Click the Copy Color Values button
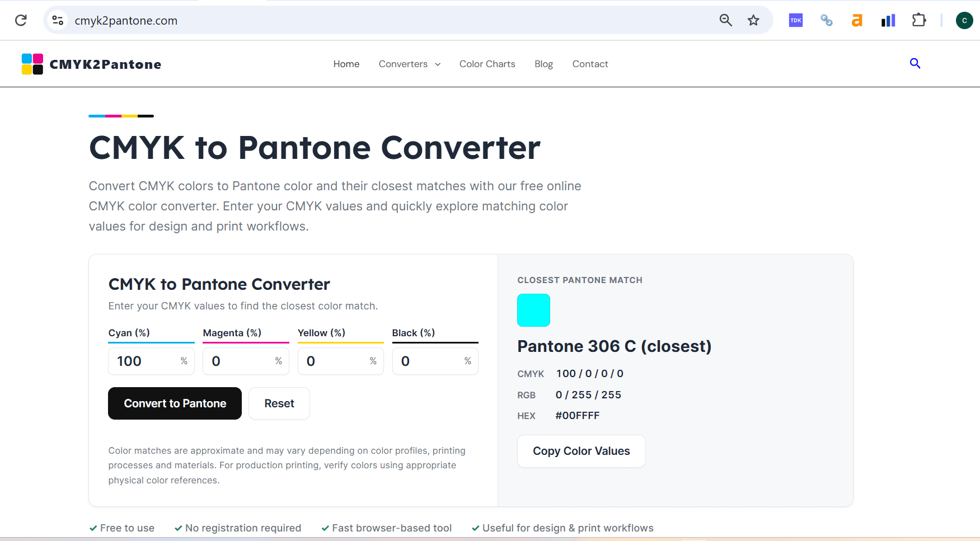 [x=582, y=451]
